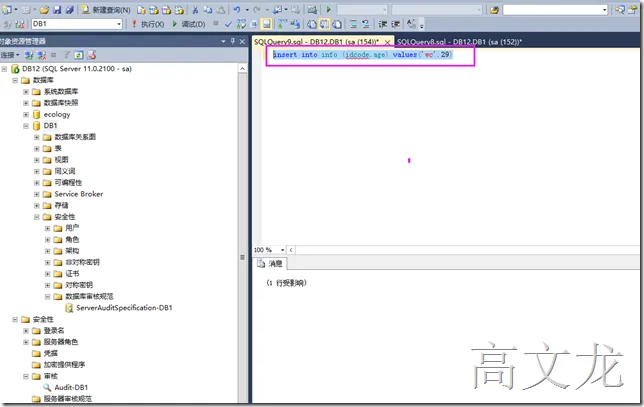The width and height of the screenshot is (644, 407).
Task: Select Results to File icon
Action: [x=337, y=25]
